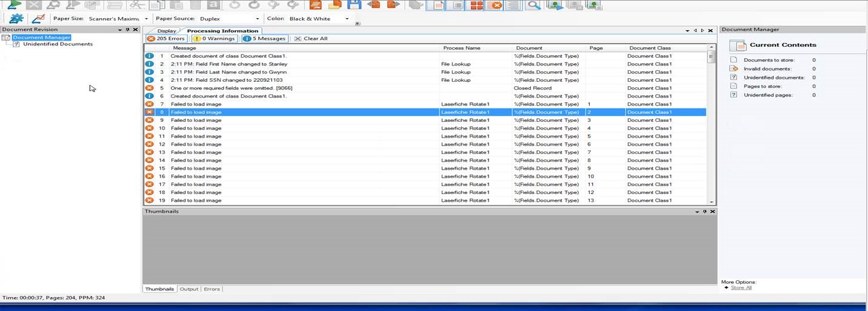Click the Current Contents document icon

coord(737,45)
